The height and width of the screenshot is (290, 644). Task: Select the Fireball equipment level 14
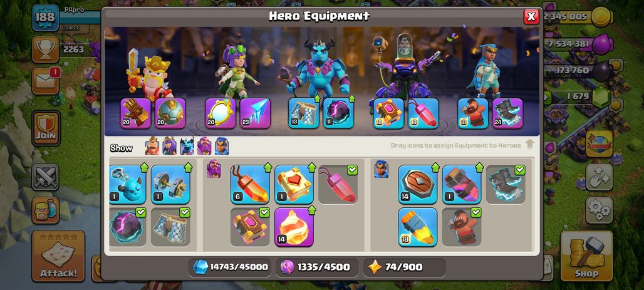pyautogui.click(x=294, y=227)
